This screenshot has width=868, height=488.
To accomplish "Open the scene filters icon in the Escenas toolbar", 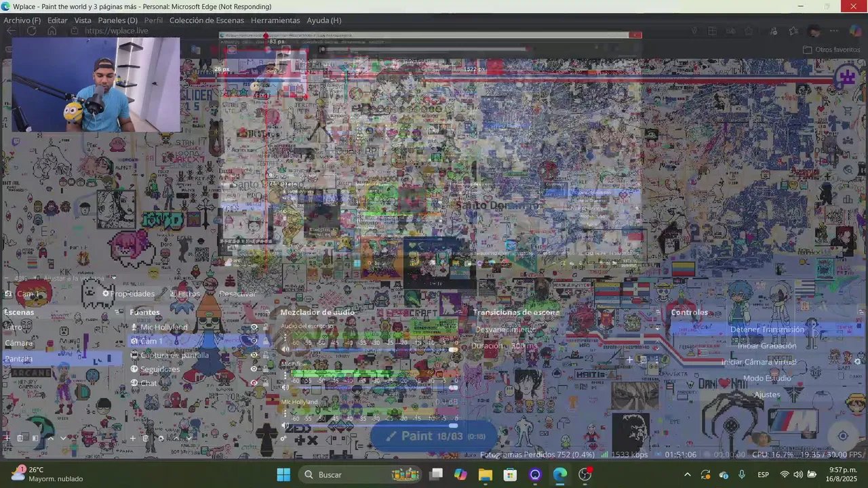I will 35,438.
